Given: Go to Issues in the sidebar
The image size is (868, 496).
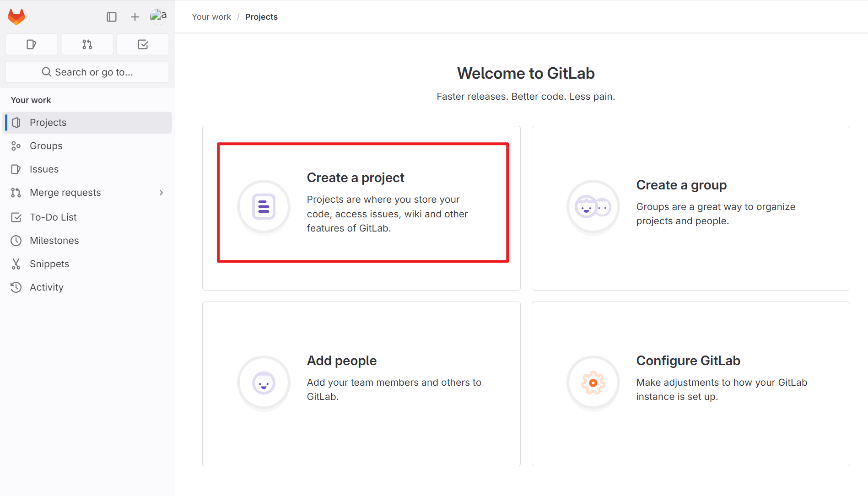Looking at the screenshot, I should click(x=87, y=169).
